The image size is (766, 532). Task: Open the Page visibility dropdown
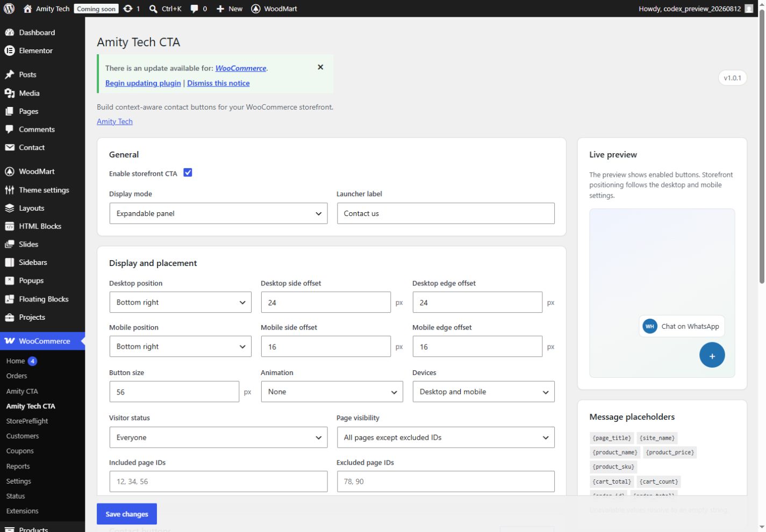pyautogui.click(x=446, y=437)
